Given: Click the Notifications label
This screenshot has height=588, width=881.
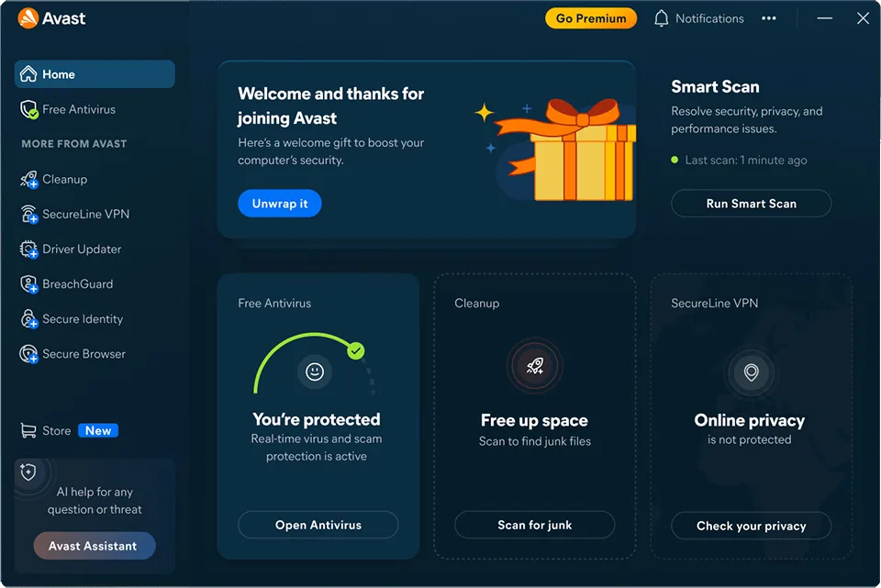Looking at the screenshot, I should [x=709, y=18].
